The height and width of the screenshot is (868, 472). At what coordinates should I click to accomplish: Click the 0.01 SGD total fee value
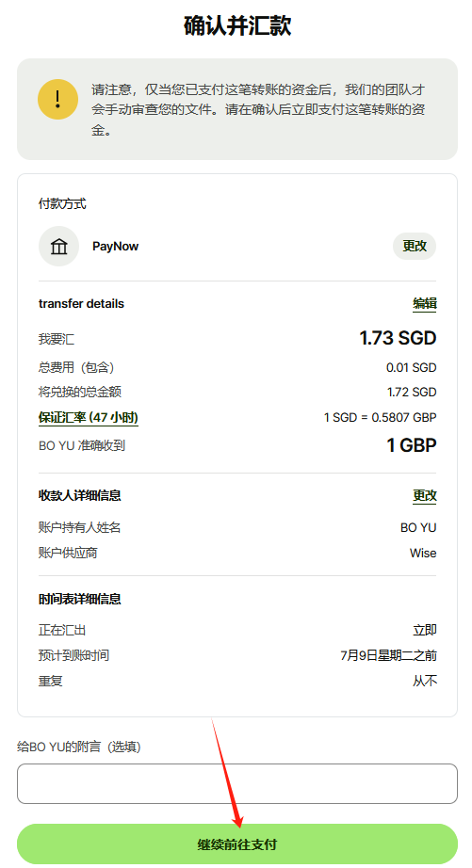click(x=411, y=367)
